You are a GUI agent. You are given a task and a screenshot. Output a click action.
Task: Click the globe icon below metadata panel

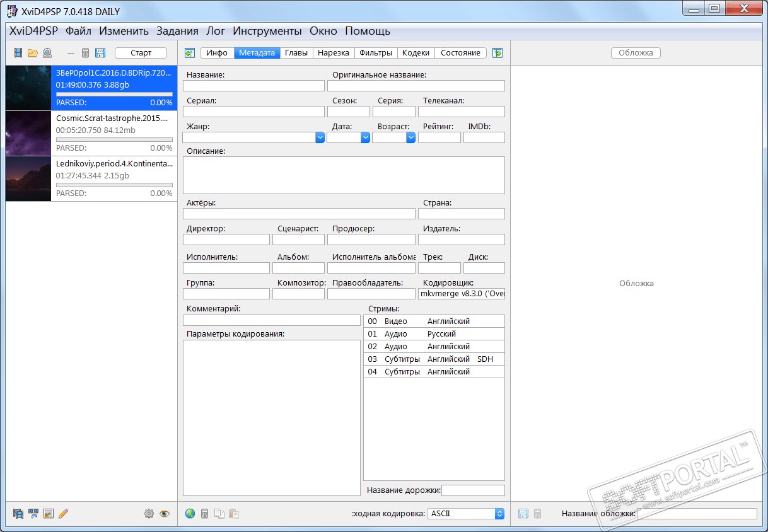pyautogui.click(x=190, y=514)
